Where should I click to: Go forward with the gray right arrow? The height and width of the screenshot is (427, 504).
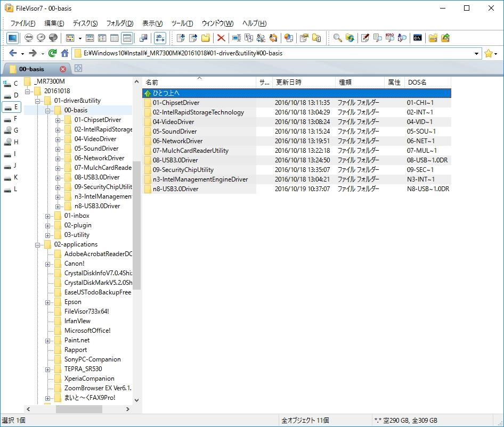point(32,53)
